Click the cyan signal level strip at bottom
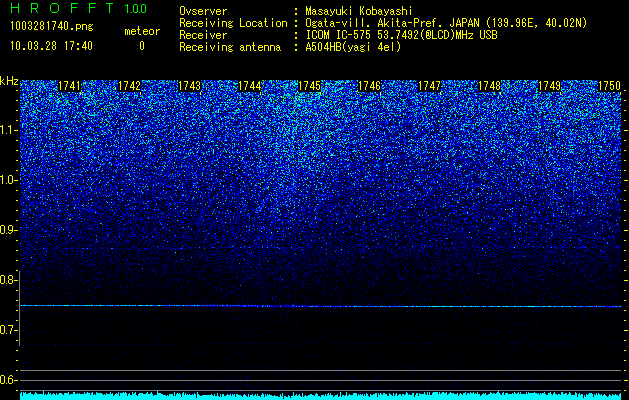This screenshot has height=400, width=629. 321,396
